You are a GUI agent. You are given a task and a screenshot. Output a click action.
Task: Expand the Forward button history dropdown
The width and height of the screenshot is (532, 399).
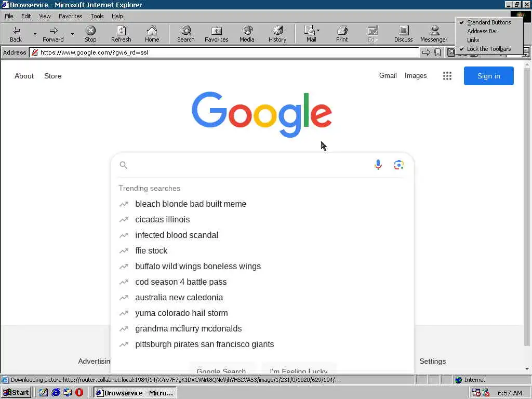point(72,34)
